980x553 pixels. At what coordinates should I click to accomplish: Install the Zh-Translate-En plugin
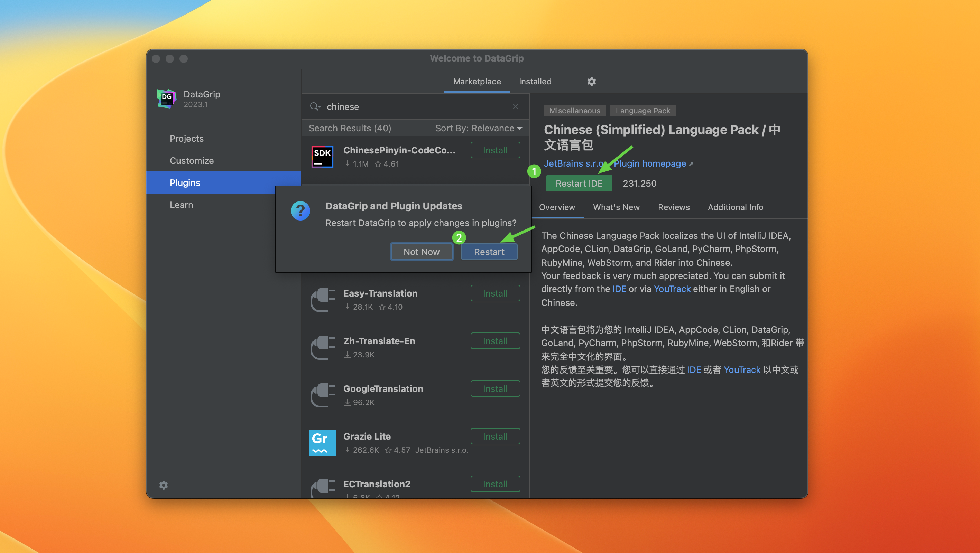[495, 341]
